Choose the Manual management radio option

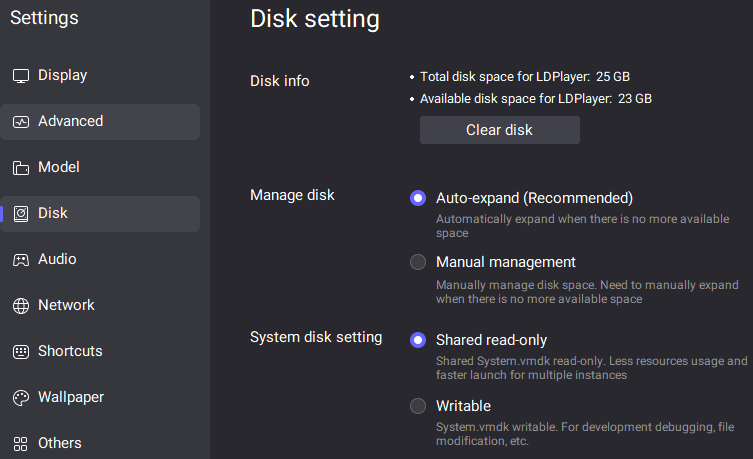click(418, 262)
